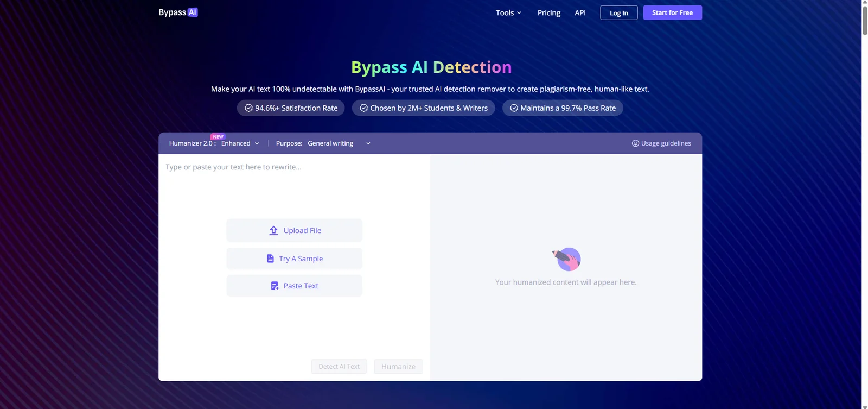Viewport: 868px width, 409px height.
Task: Click the Detect AI Text button
Action: 339,367
